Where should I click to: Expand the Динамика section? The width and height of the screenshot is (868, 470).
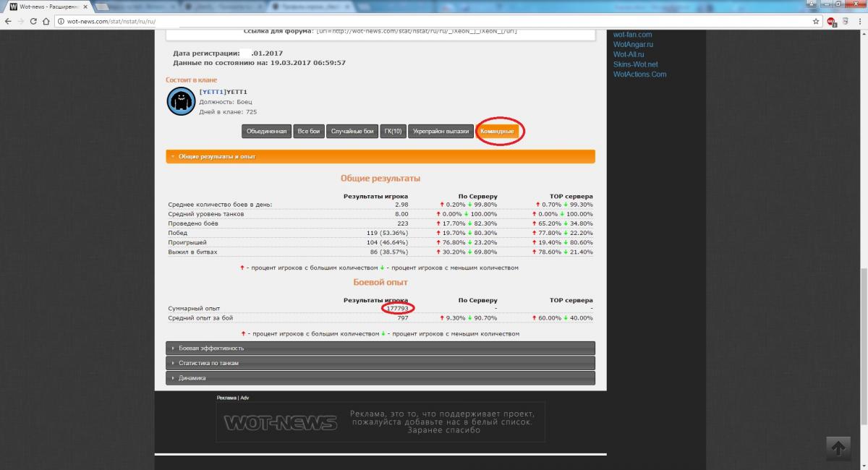click(380, 377)
